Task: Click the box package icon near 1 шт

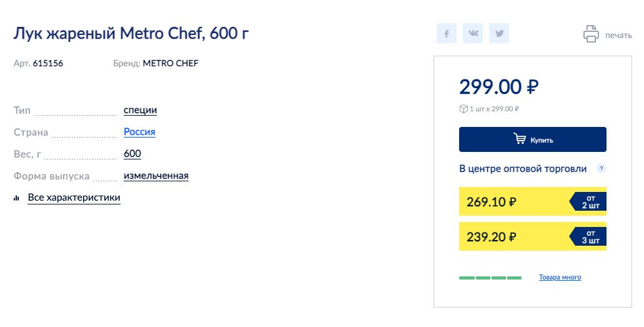Action: coord(463,109)
